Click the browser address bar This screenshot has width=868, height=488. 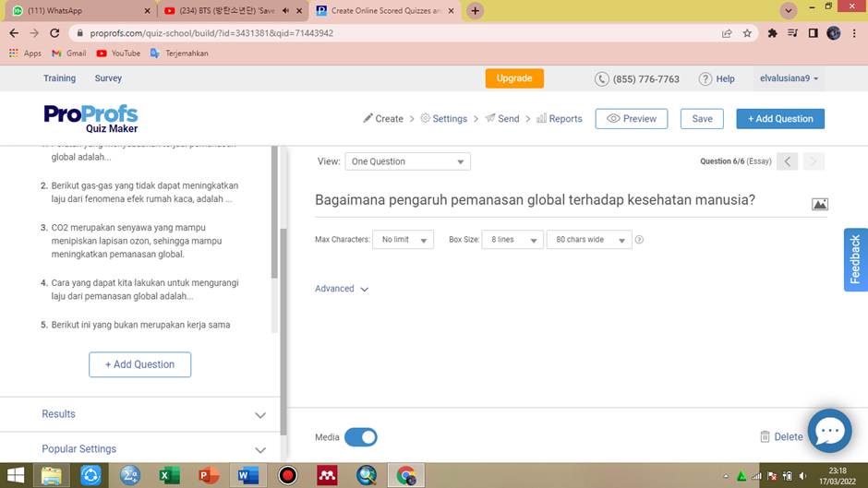click(399, 33)
